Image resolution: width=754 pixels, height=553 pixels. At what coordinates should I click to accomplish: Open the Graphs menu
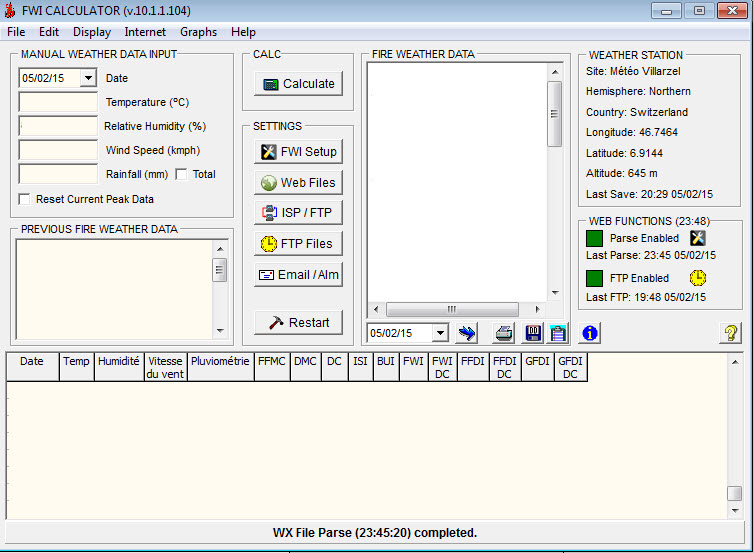[x=198, y=32]
